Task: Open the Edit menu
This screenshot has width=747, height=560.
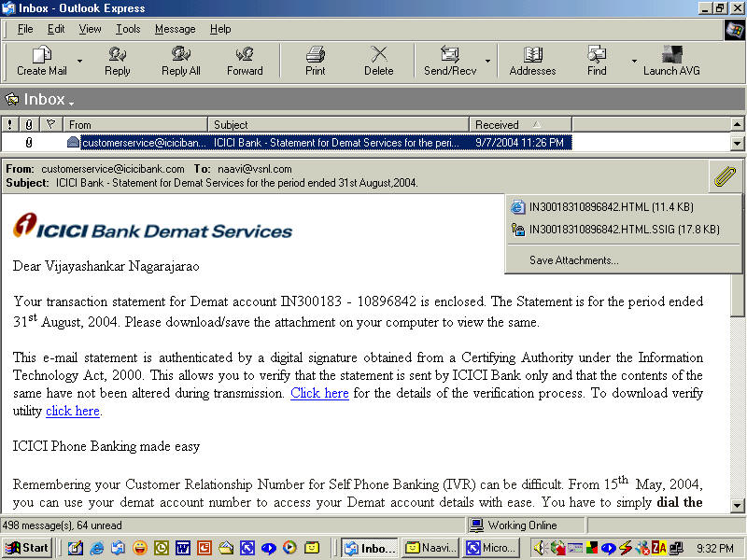Action: 56,29
